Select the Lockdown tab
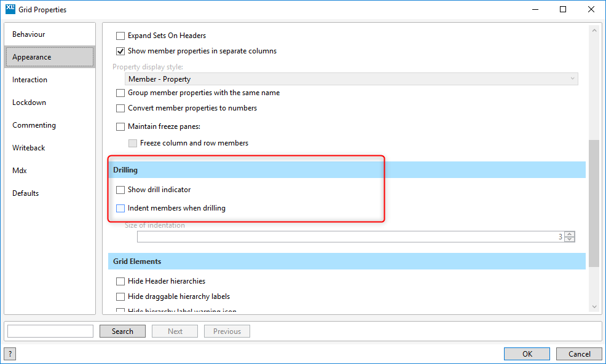The height and width of the screenshot is (364, 606). coord(29,103)
